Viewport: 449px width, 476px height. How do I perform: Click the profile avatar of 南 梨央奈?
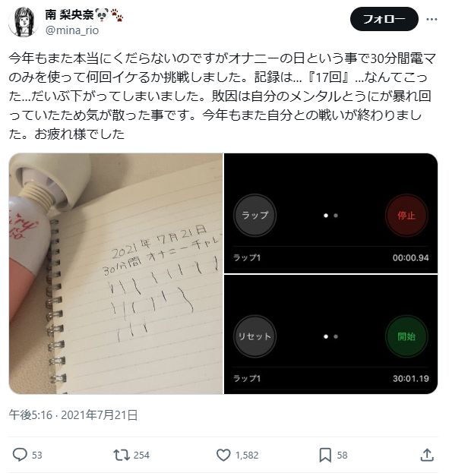(23, 22)
